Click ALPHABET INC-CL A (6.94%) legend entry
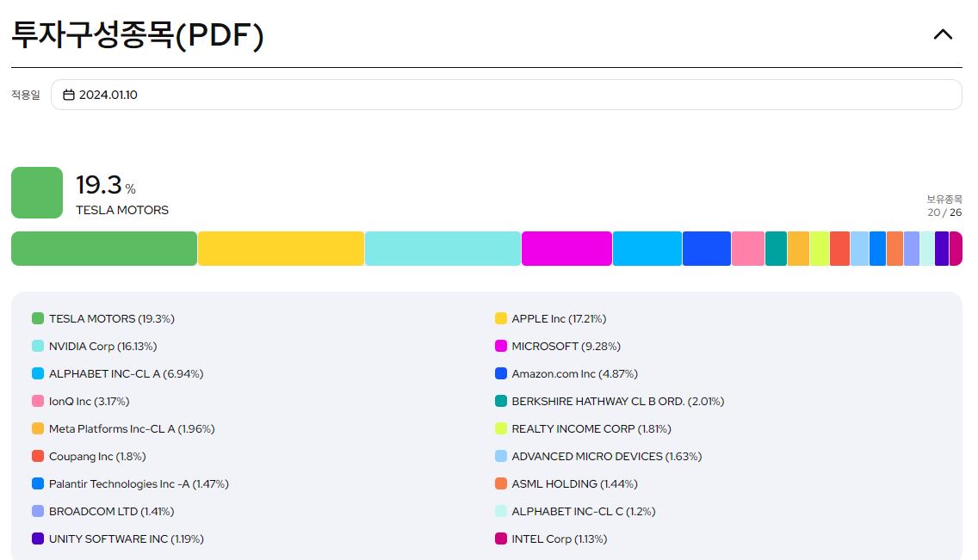The image size is (978, 560). click(x=117, y=373)
